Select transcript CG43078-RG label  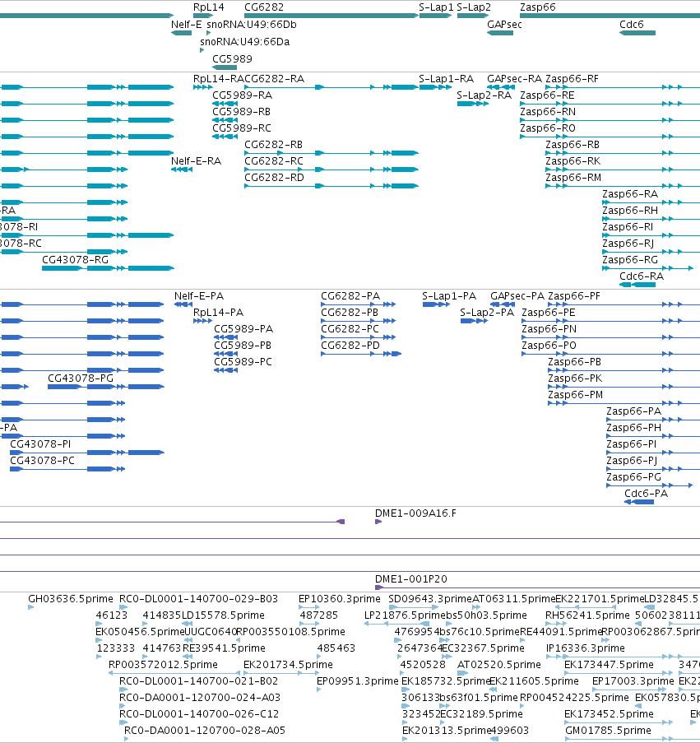pos(76,260)
